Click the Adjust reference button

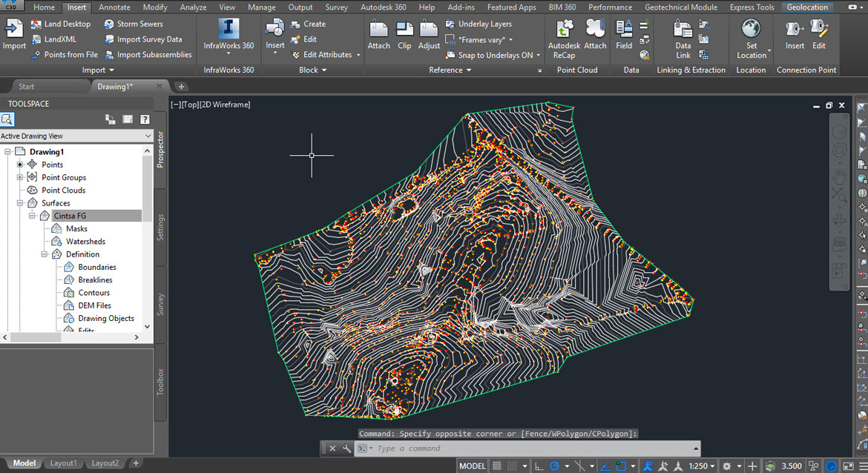429,34
